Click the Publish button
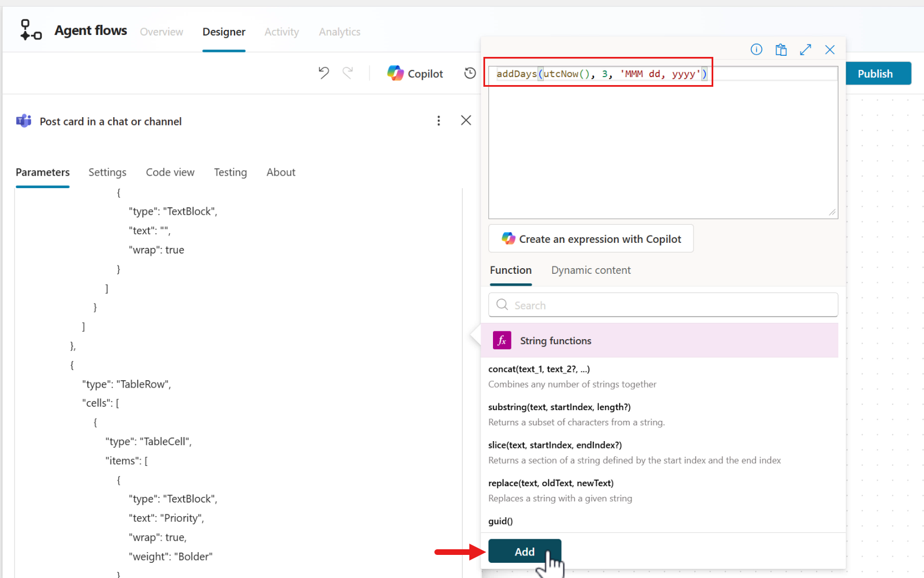Viewport: 924px width, 578px height. 875,74
